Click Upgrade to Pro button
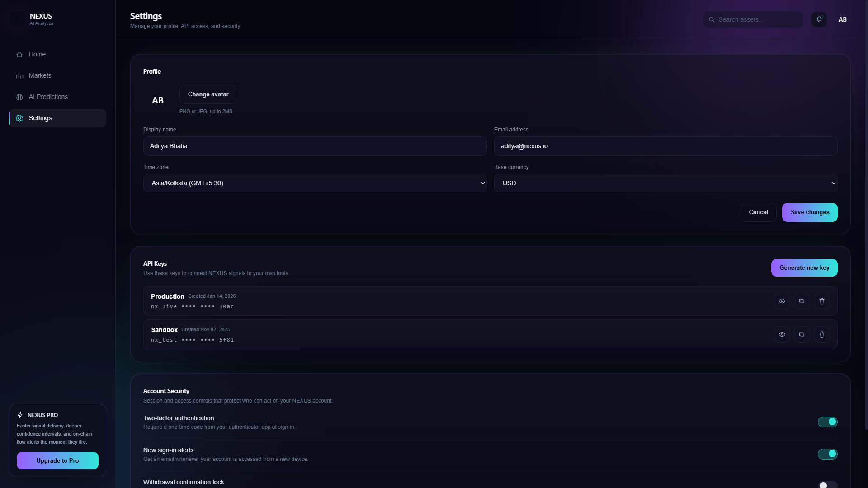868x488 pixels. (x=57, y=461)
